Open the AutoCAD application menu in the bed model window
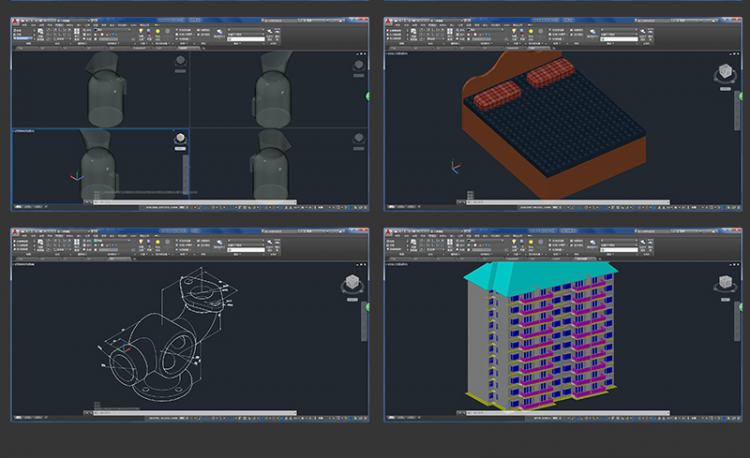This screenshot has height=458, width=750. click(x=388, y=22)
